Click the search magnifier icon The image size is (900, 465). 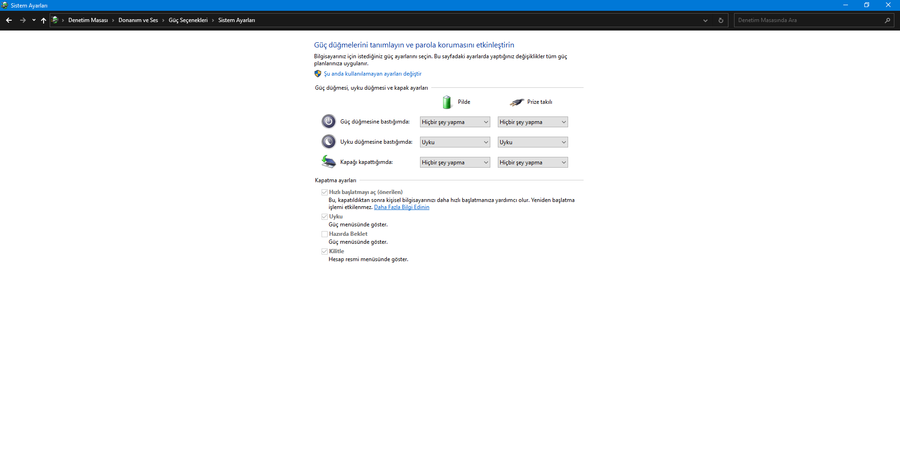click(888, 20)
